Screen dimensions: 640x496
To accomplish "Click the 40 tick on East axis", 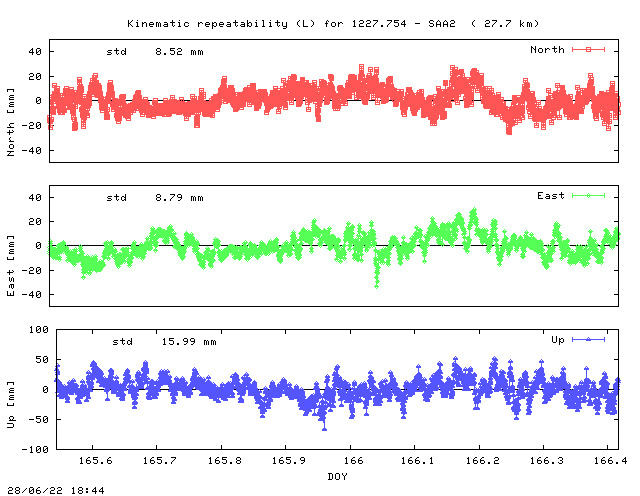I will pos(35,198).
